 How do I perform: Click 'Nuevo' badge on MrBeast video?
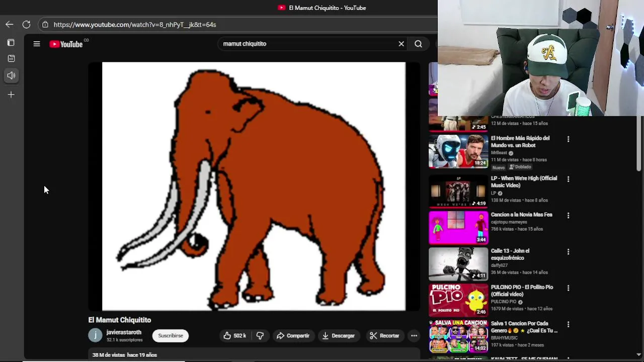499,167
